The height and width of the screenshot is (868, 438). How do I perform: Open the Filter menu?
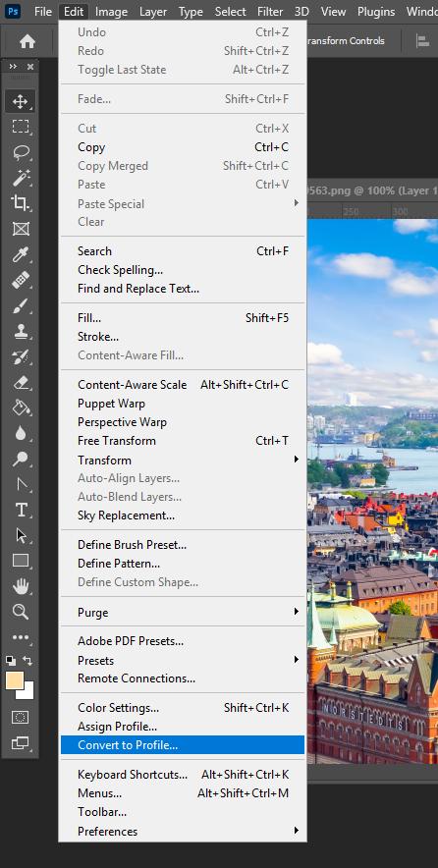pyautogui.click(x=270, y=11)
